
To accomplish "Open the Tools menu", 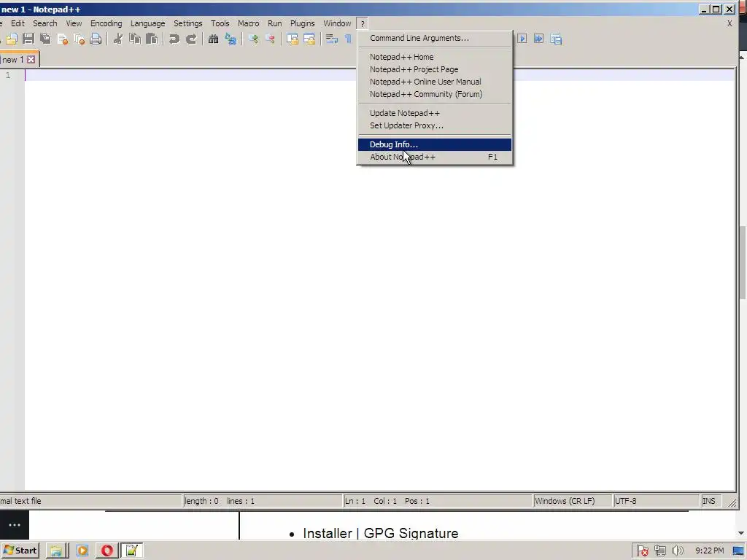I will click(220, 23).
